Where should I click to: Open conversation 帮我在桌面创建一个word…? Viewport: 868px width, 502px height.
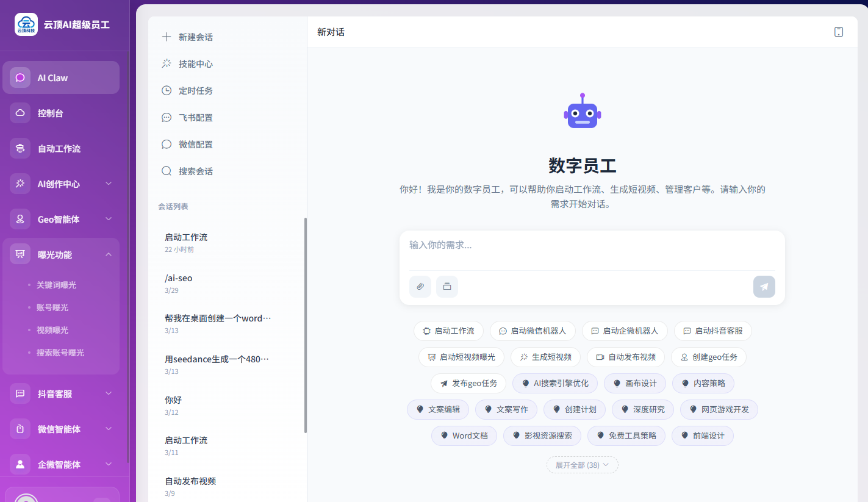pyautogui.click(x=227, y=324)
